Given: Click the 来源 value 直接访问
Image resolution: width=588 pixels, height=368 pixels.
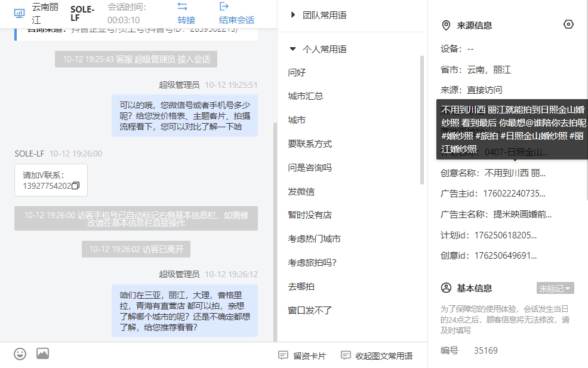Looking at the screenshot, I should (485, 90).
